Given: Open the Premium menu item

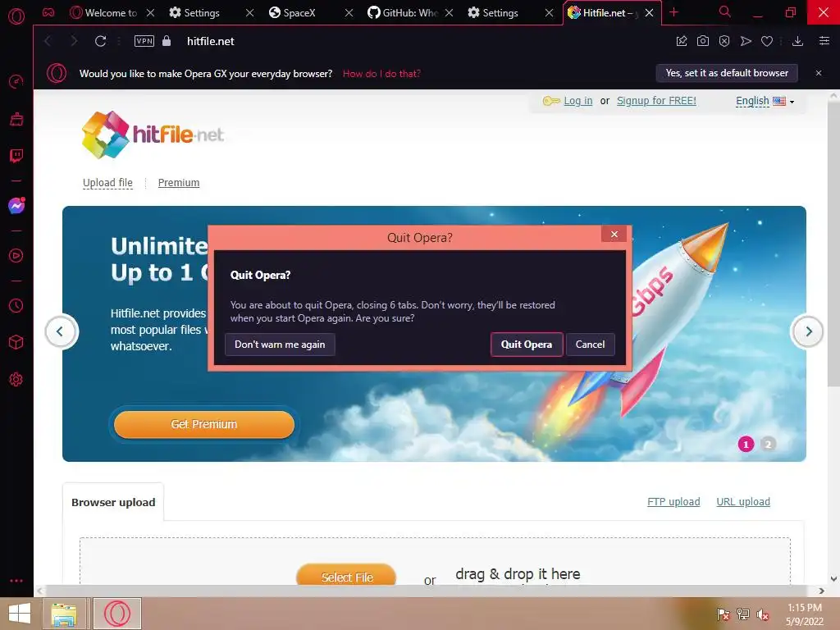Looking at the screenshot, I should point(179,183).
